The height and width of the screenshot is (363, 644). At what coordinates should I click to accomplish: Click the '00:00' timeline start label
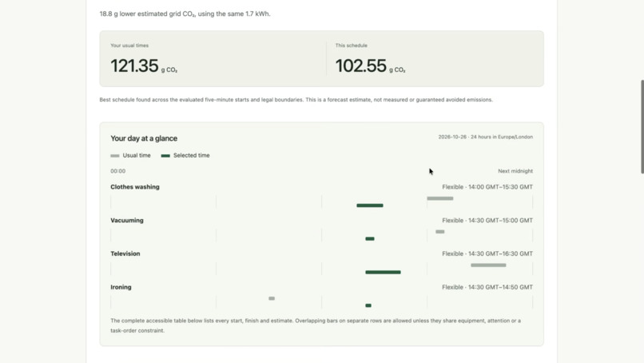click(118, 171)
